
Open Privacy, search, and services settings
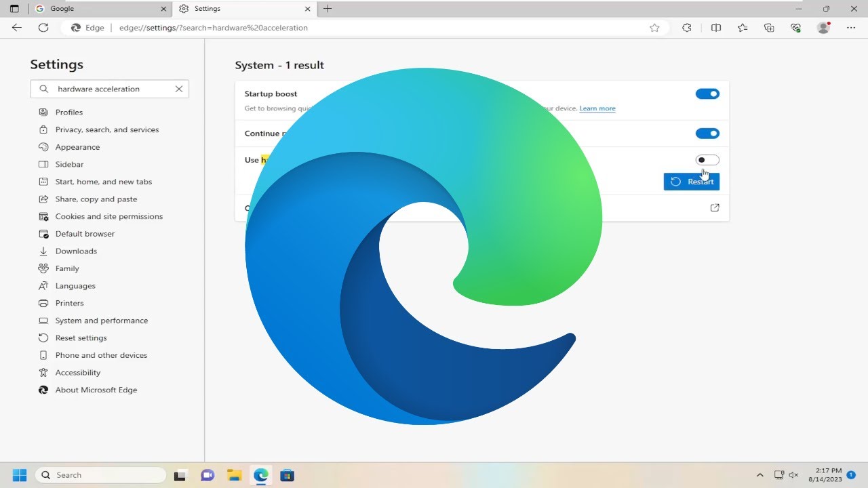click(107, 129)
